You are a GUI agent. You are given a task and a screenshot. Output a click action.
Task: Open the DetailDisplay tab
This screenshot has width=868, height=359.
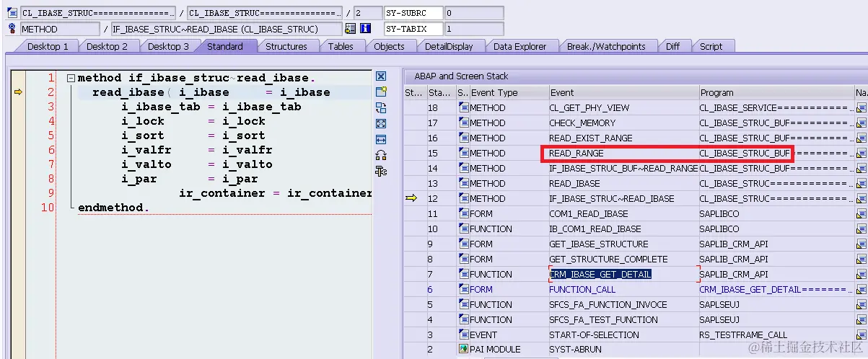point(449,46)
